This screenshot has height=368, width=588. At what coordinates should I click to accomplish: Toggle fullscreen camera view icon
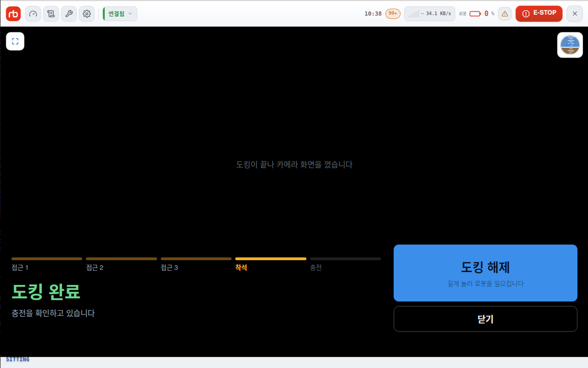click(x=15, y=41)
